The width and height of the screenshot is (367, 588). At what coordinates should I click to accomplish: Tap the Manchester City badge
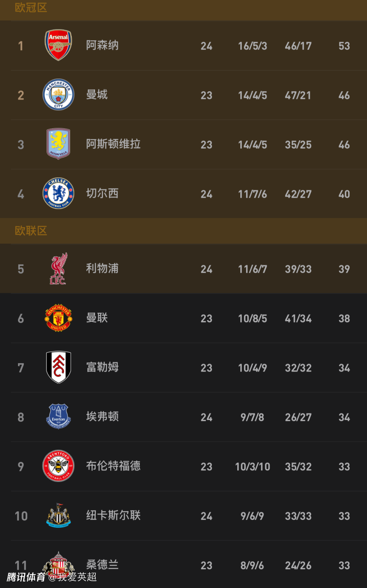tap(58, 95)
